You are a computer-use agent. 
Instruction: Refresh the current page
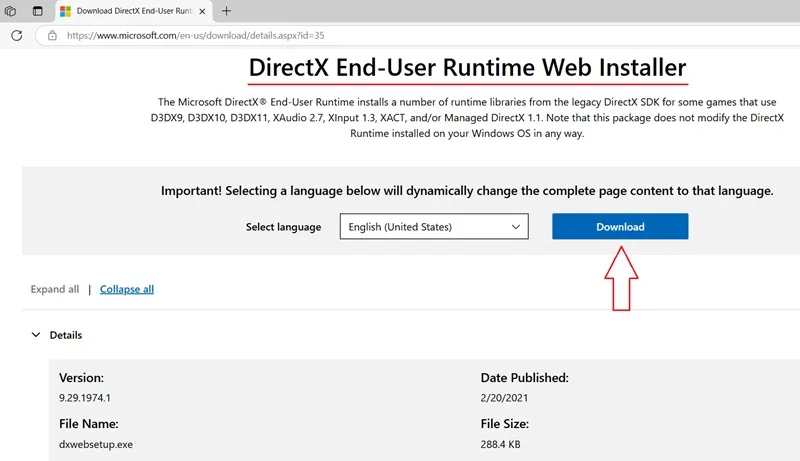(x=17, y=35)
